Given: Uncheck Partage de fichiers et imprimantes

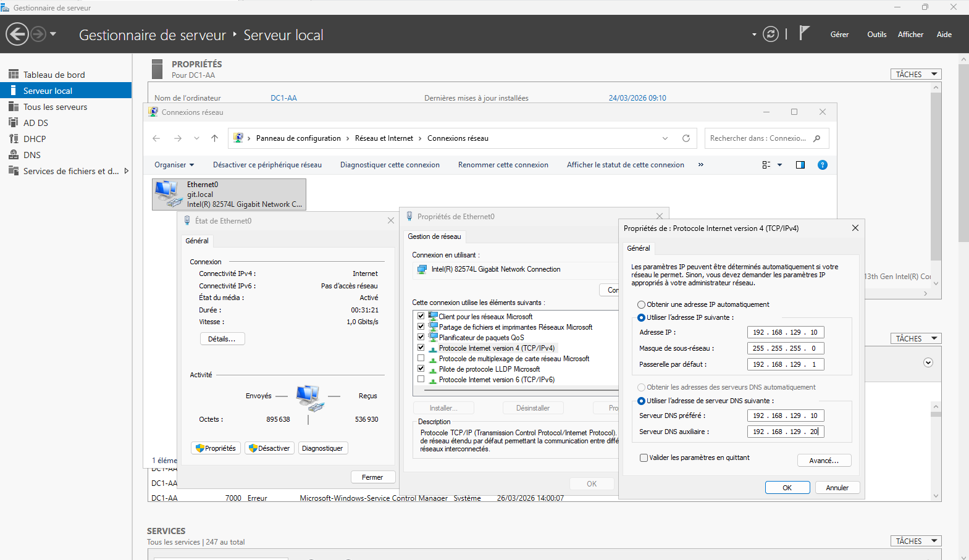Looking at the screenshot, I should (x=421, y=327).
